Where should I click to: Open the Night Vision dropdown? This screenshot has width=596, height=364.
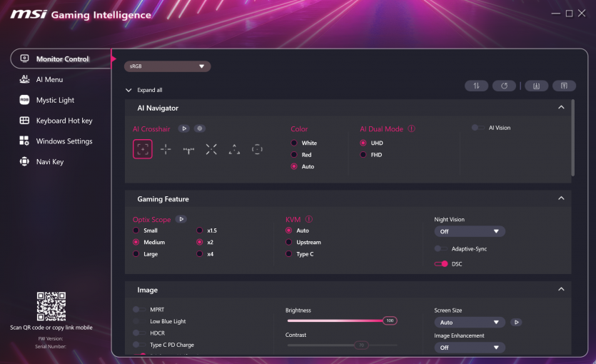point(470,231)
